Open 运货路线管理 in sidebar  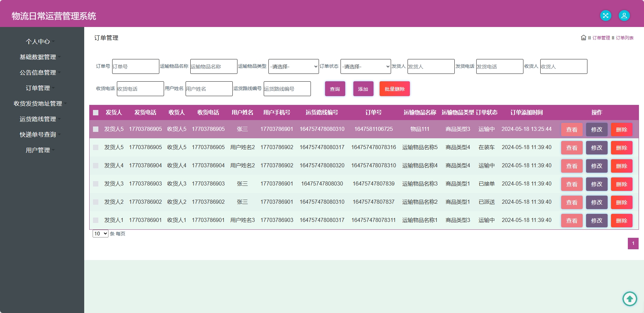tap(38, 119)
